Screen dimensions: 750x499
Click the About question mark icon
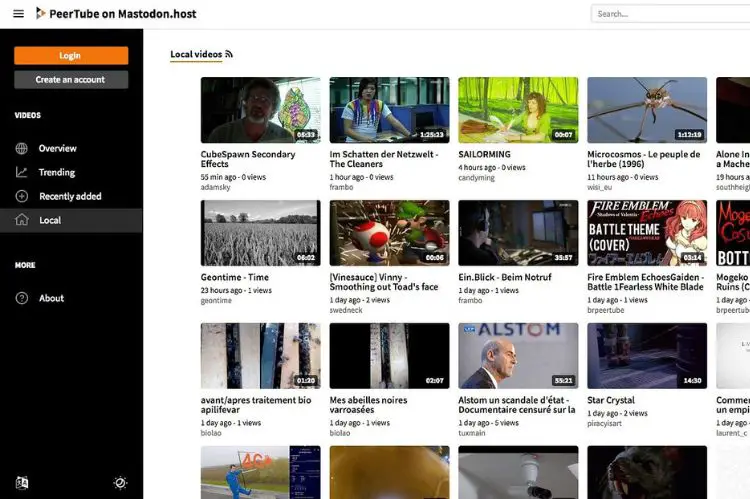point(22,298)
